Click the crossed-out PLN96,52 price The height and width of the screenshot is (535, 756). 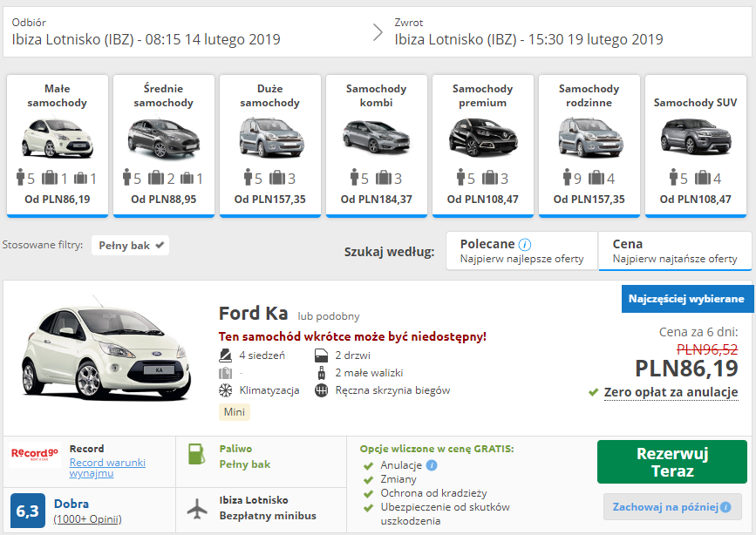pyautogui.click(x=707, y=349)
